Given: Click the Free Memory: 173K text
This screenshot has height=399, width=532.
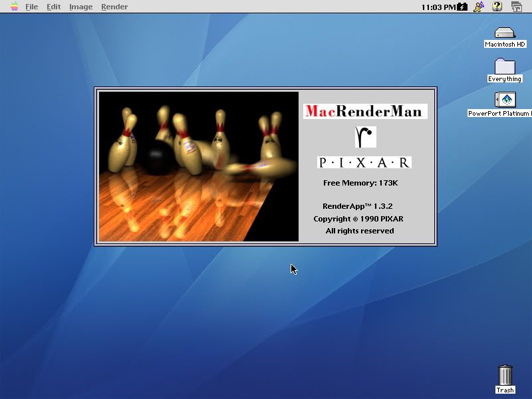Looking at the screenshot, I should pos(360,183).
